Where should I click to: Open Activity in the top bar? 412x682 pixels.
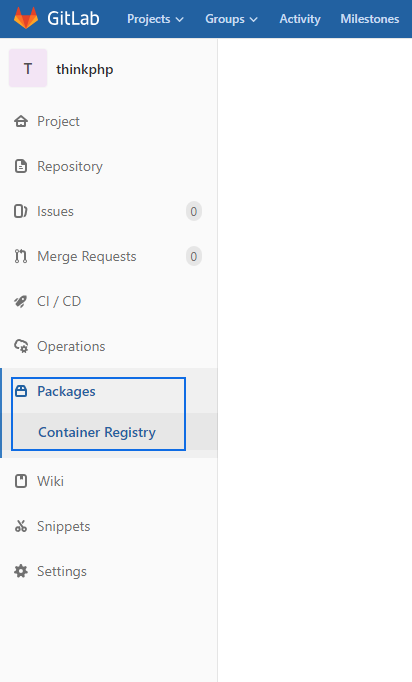coord(300,19)
